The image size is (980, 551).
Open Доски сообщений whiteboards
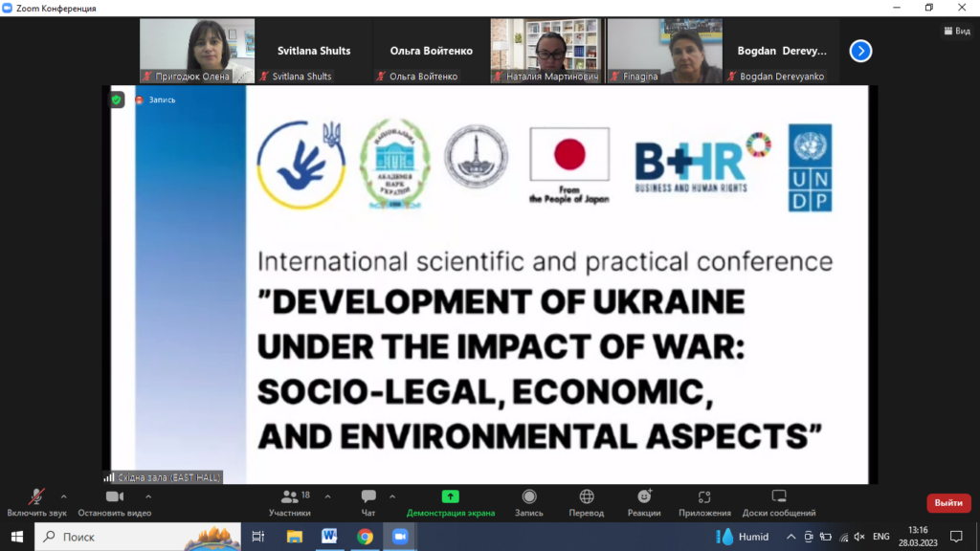pos(778,501)
